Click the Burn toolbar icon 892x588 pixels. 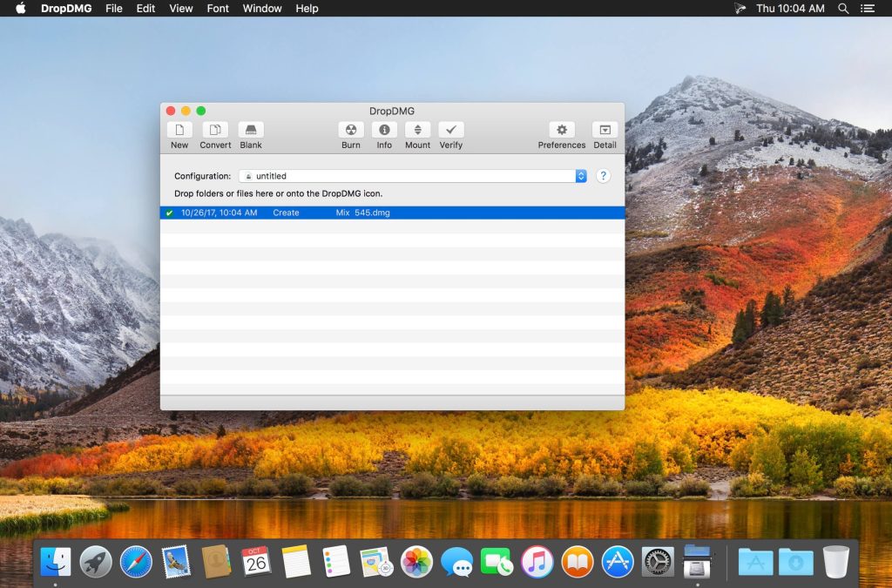351,130
